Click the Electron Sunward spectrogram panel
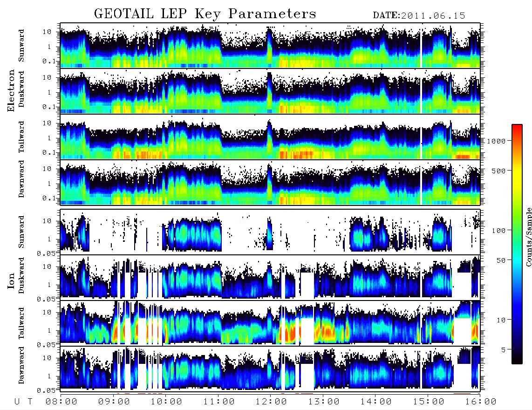This screenshot has width=532, height=410. click(270, 46)
